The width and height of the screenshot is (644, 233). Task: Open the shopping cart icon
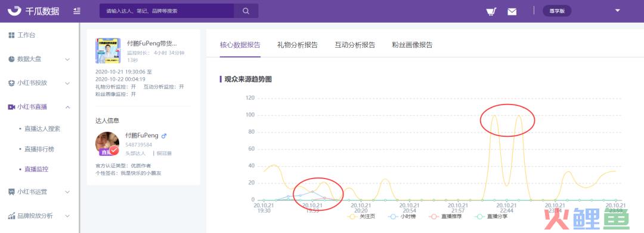coord(491,11)
